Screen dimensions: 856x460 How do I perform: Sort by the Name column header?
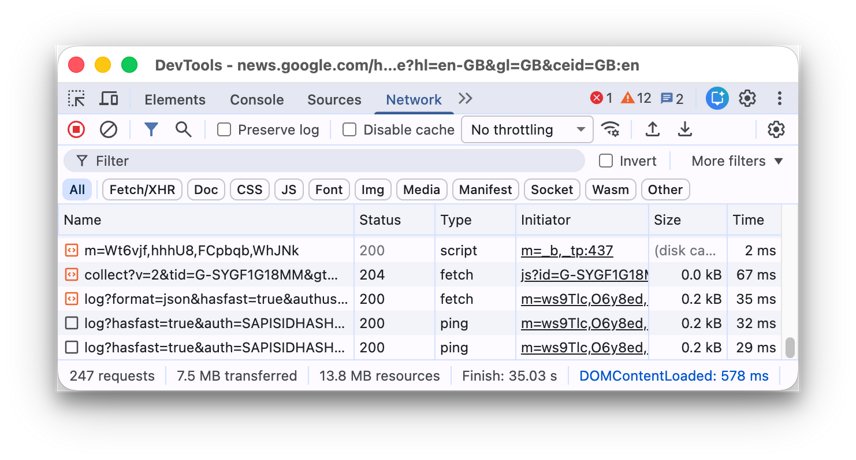click(206, 220)
